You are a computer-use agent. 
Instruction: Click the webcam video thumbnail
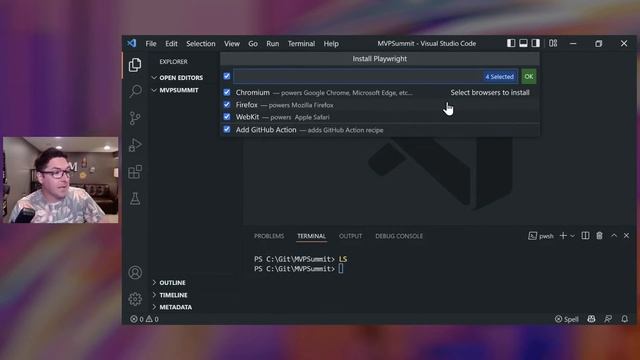pos(61,180)
